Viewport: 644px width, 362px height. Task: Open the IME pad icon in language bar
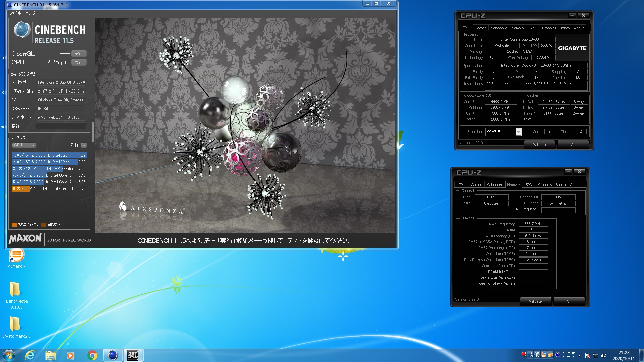point(544,355)
